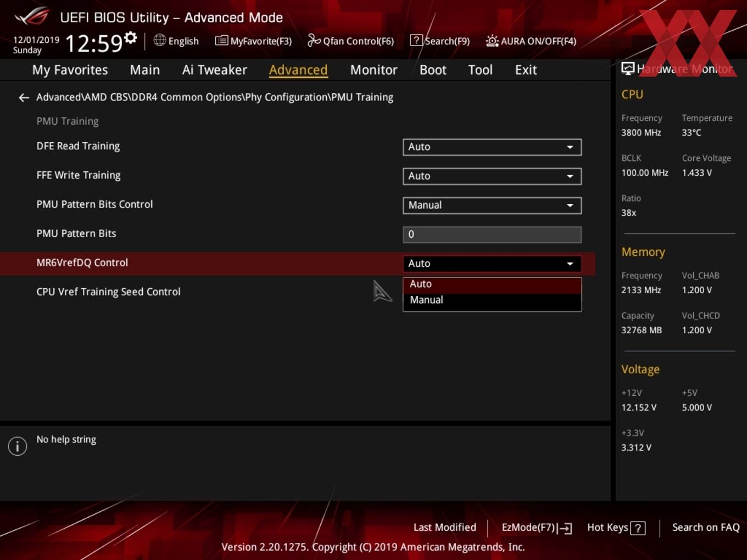The height and width of the screenshot is (560, 747).
Task: Switch to the Main tab
Action: pos(145,70)
